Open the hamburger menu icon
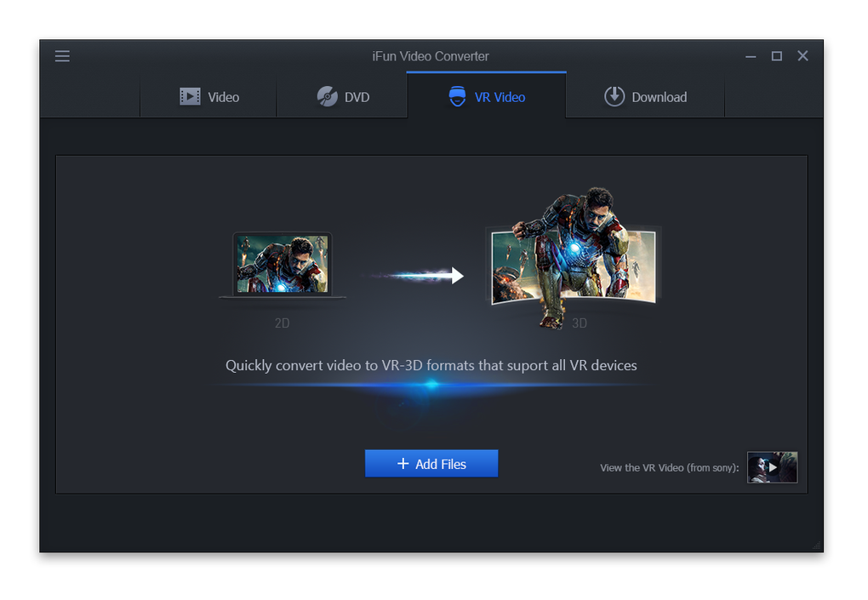The height and width of the screenshot is (600, 868). tap(62, 56)
